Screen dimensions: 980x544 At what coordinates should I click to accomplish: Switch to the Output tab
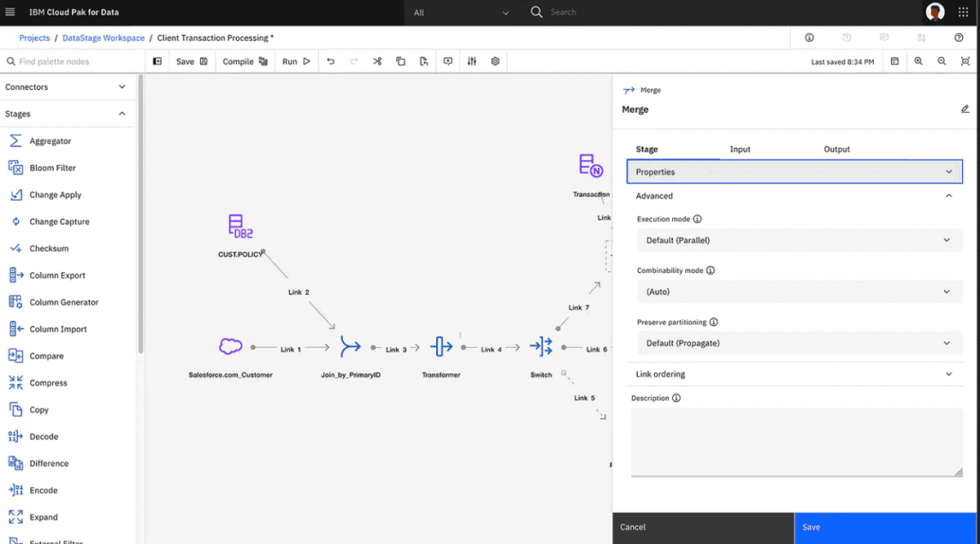pos(836,149)
